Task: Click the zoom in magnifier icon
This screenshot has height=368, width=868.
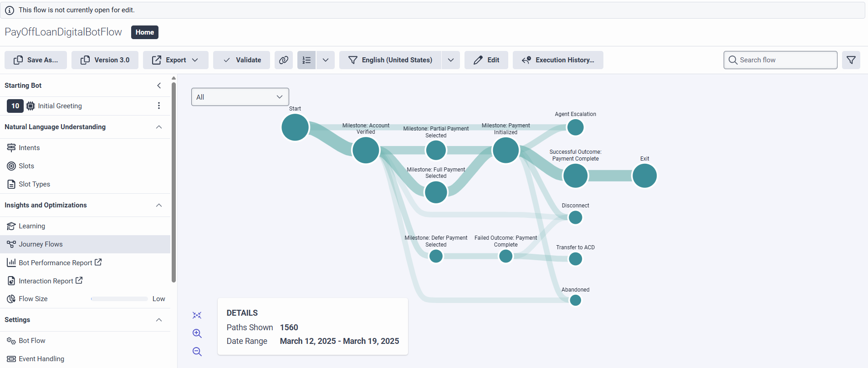Action: pos(197,333)
